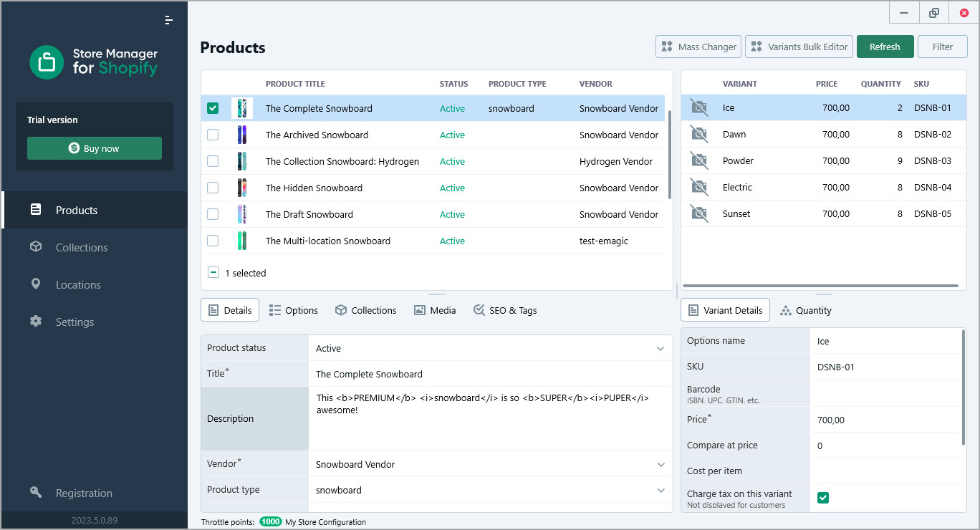The width and height of the screenshot is (980, 530).
Task: Click the no-image icon for Dawn variant
Action: pos(698,135)
